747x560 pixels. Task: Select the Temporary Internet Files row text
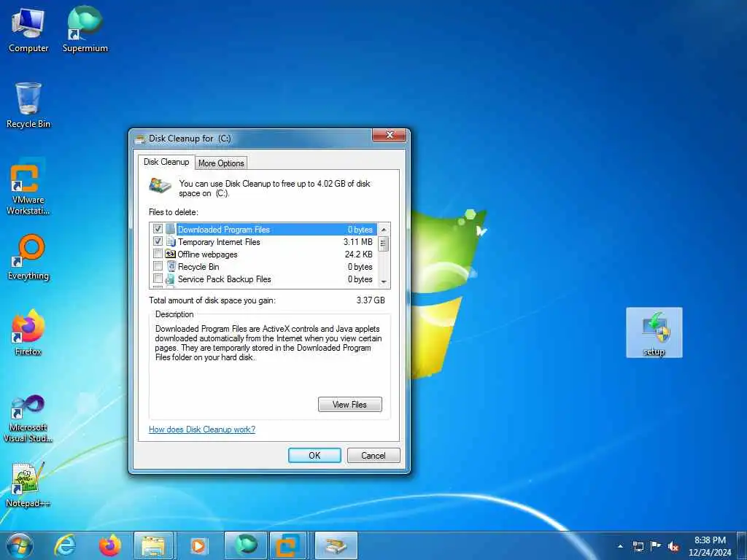pyautogui.click(x=219, y=242)
